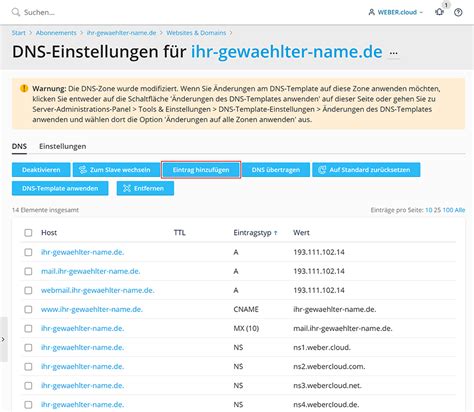This screenshot has width=474, height=412.
Task: Open the WEBER.cloud account dropdown
Action: pyautogui.click(x=397, y=12)
